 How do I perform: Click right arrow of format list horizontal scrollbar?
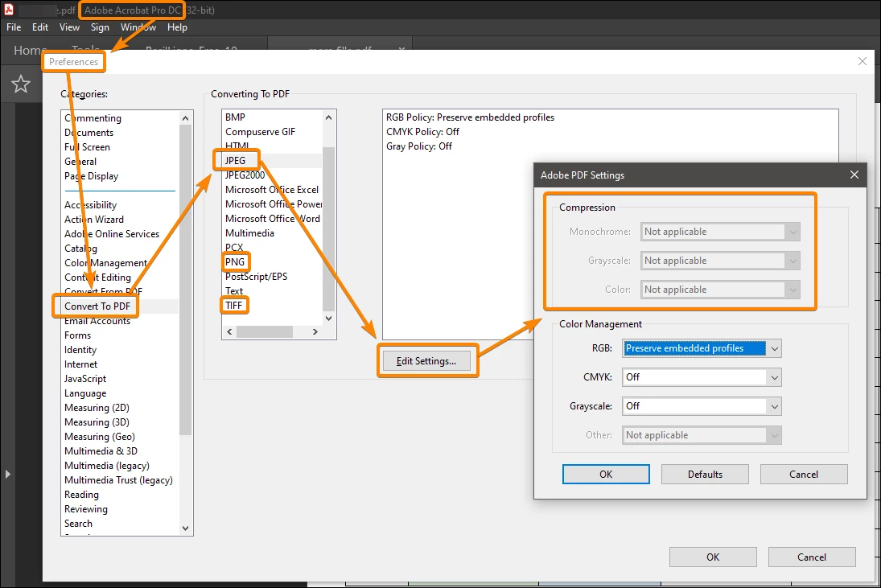point(315,332)
